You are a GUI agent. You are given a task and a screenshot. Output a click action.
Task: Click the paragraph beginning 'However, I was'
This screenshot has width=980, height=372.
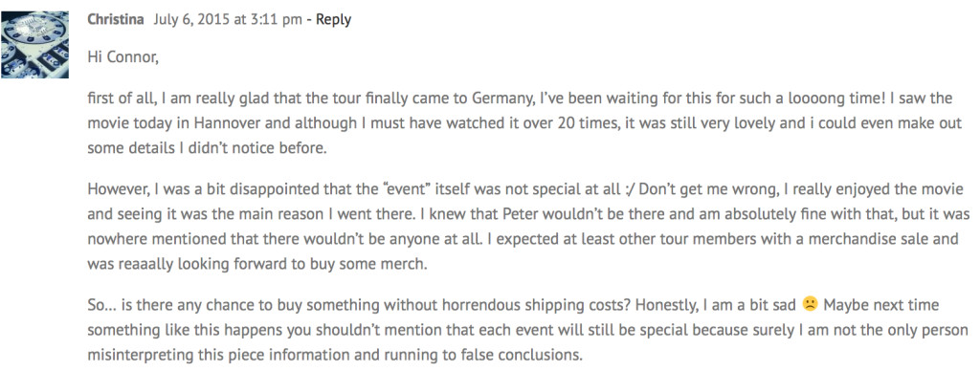(528, 227)
